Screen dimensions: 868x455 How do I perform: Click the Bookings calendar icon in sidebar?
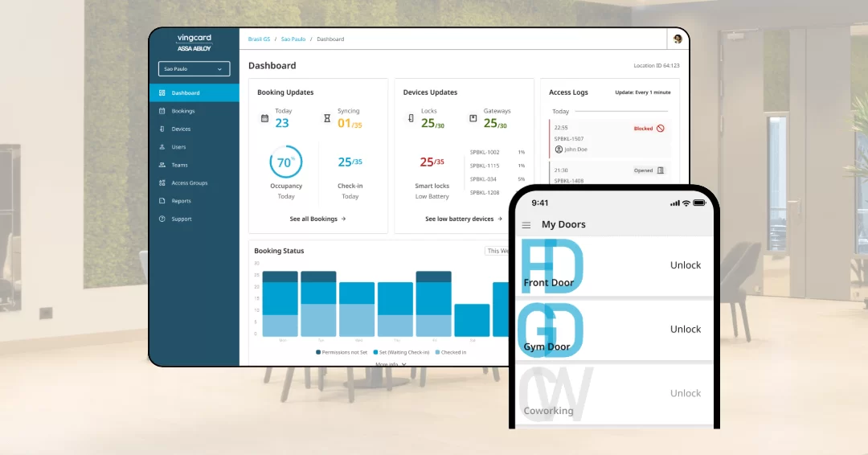[162, 111]
